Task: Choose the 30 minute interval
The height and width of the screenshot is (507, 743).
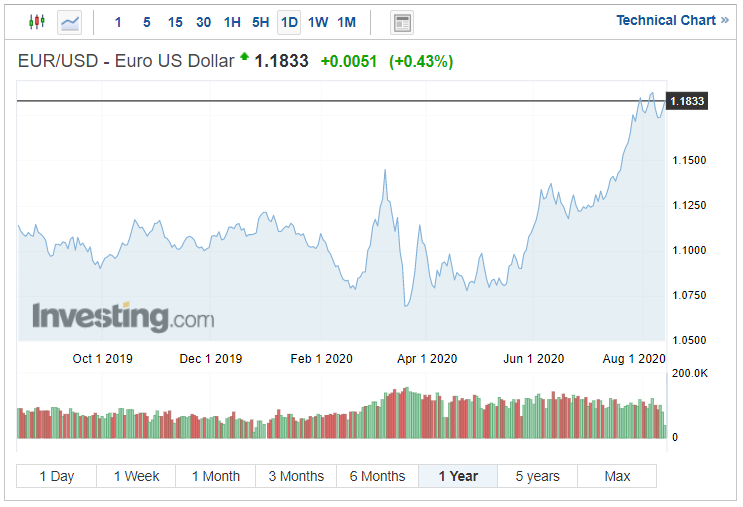Action: [204, 22]
